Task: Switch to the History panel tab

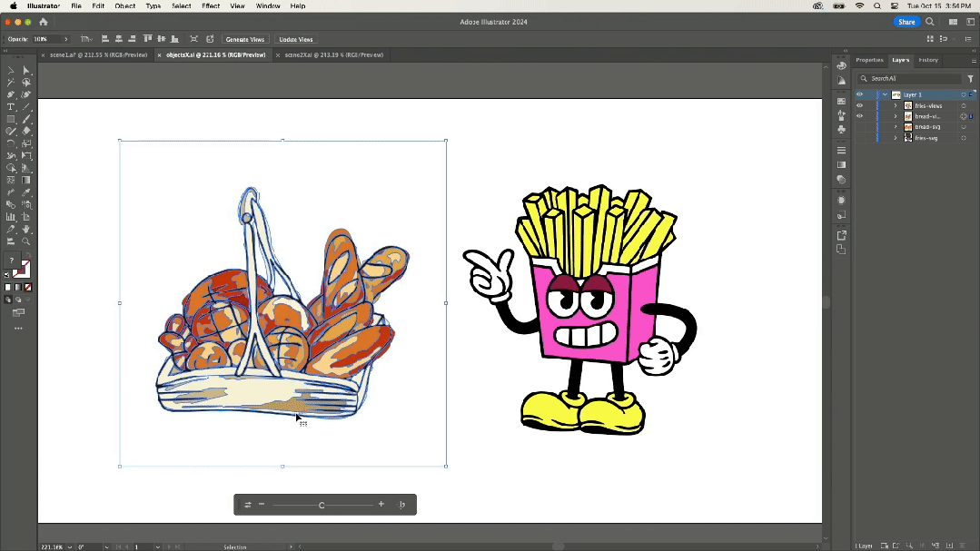Action: 928,60
